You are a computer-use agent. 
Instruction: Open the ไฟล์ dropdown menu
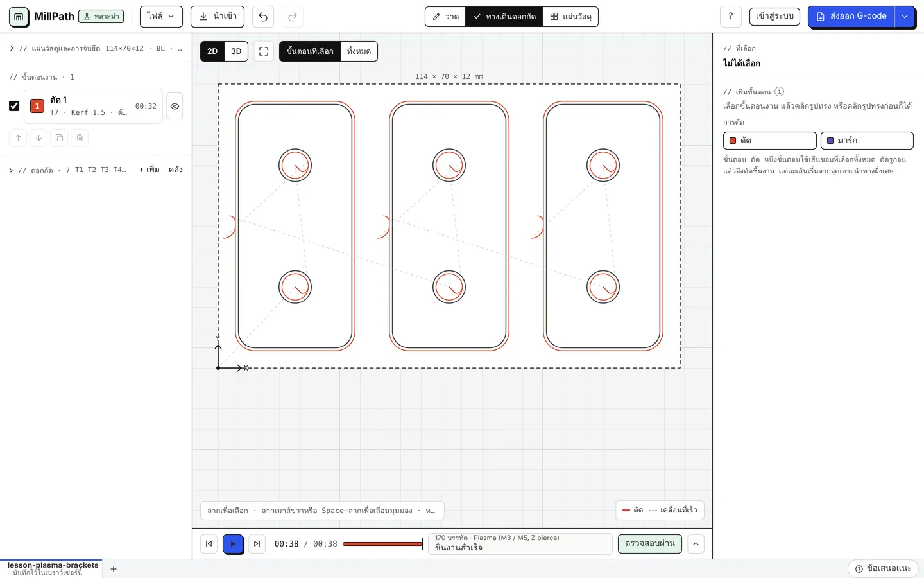(x=161, y=17)
